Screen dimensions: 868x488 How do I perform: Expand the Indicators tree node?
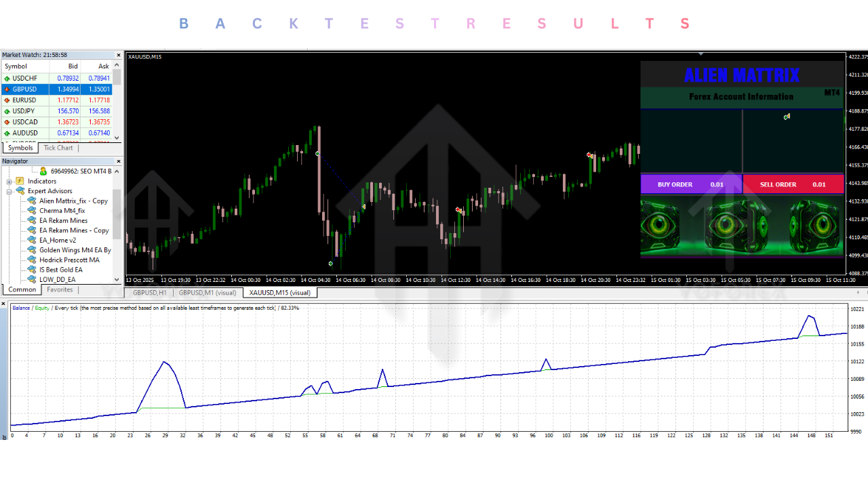point(9,182)
